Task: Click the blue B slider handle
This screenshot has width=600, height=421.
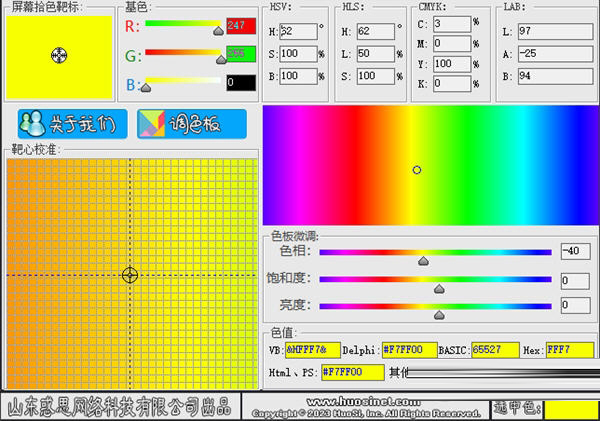Action: point(146,87)
